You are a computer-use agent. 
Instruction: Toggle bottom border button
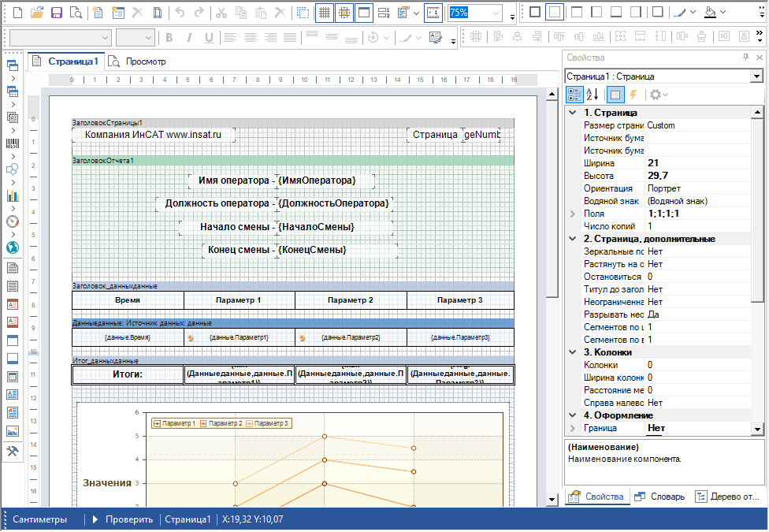(616, 12)
